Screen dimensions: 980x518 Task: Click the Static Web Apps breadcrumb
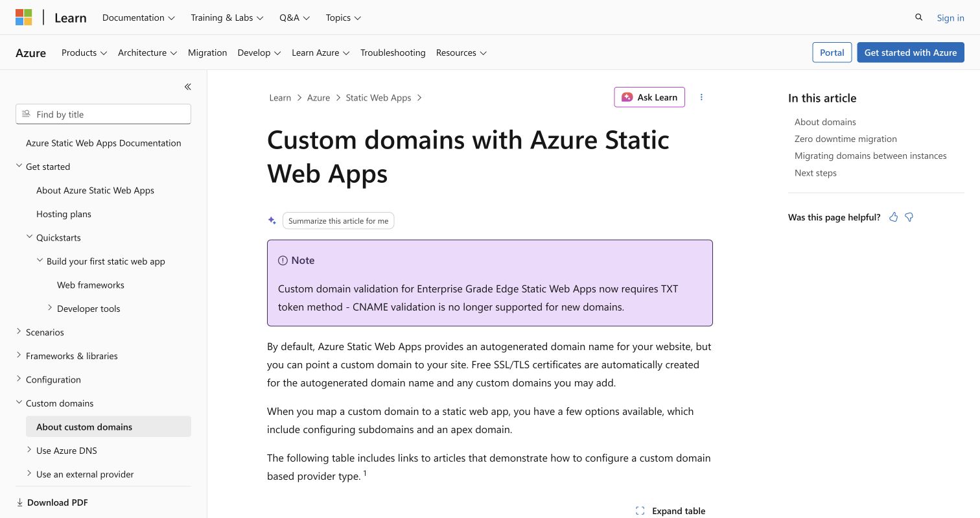coord(379,98)
